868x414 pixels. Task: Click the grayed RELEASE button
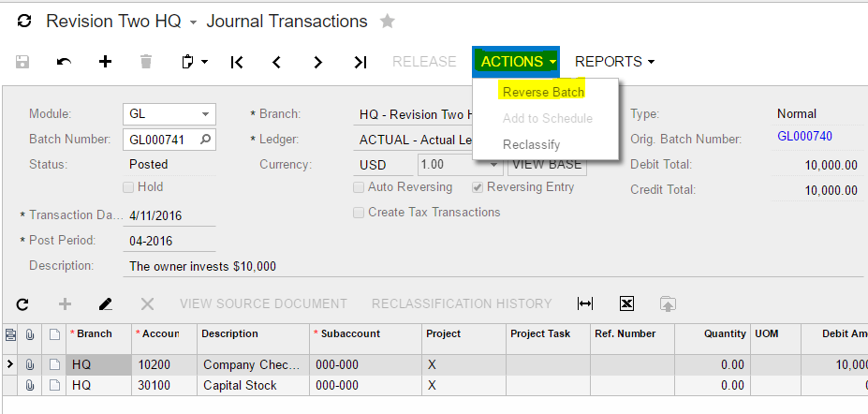tap(424, 62)
